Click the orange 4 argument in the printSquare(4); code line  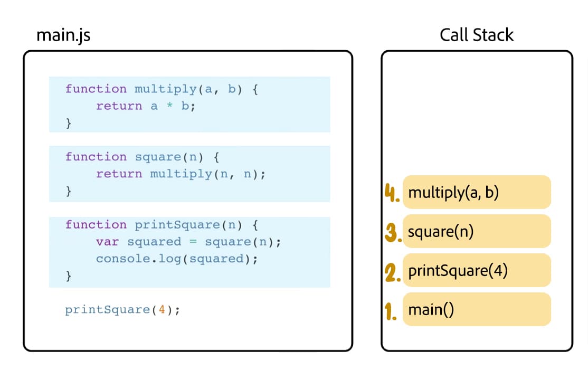(x=163, y=310)
